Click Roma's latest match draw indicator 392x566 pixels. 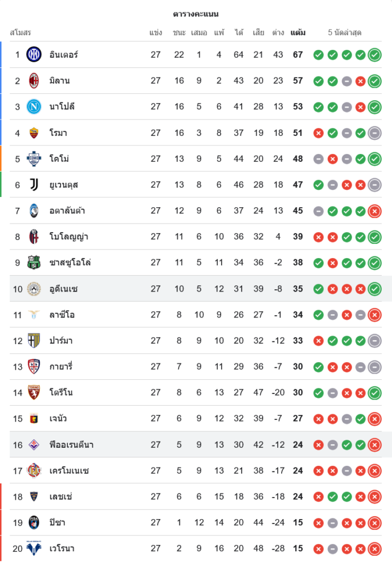point(374,133)
